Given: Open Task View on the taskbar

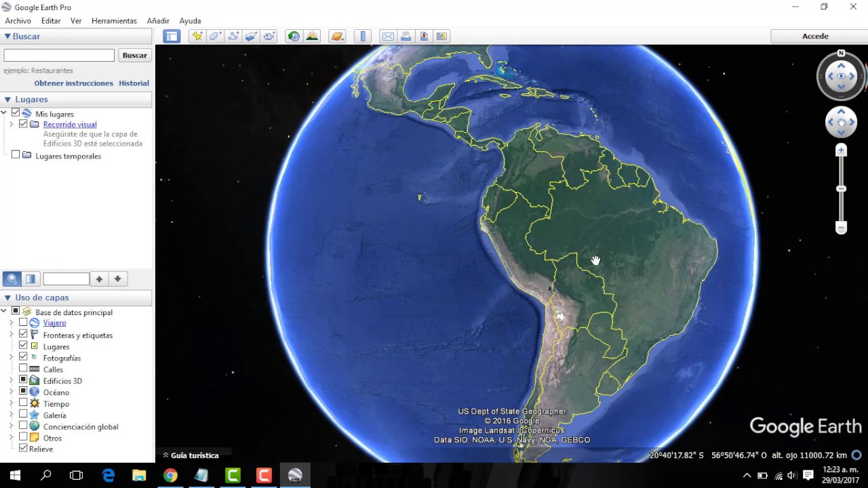Looking at the screenshot, I should (x=77, y=476).
